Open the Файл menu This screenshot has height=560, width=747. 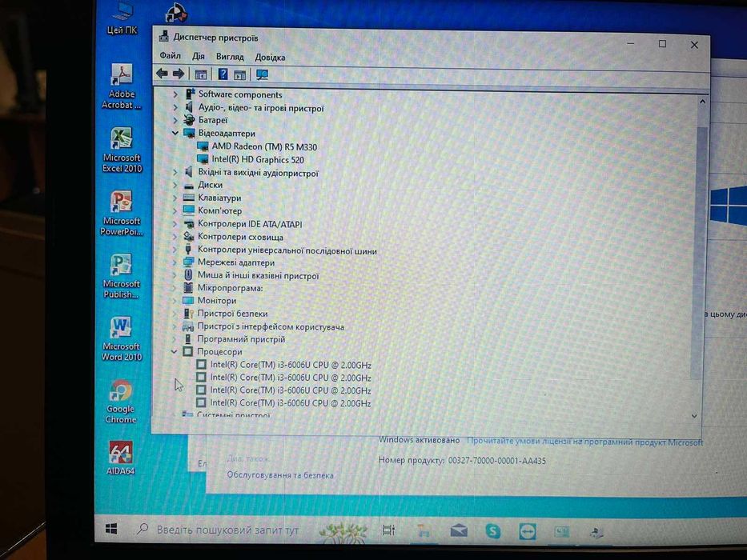(170, 56)
